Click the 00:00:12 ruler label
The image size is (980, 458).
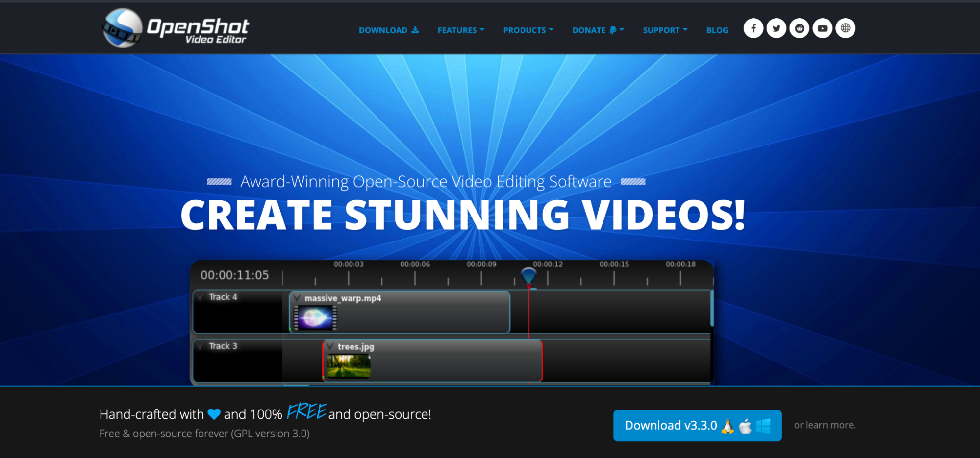pyautogui.click(x=548, y=265)
